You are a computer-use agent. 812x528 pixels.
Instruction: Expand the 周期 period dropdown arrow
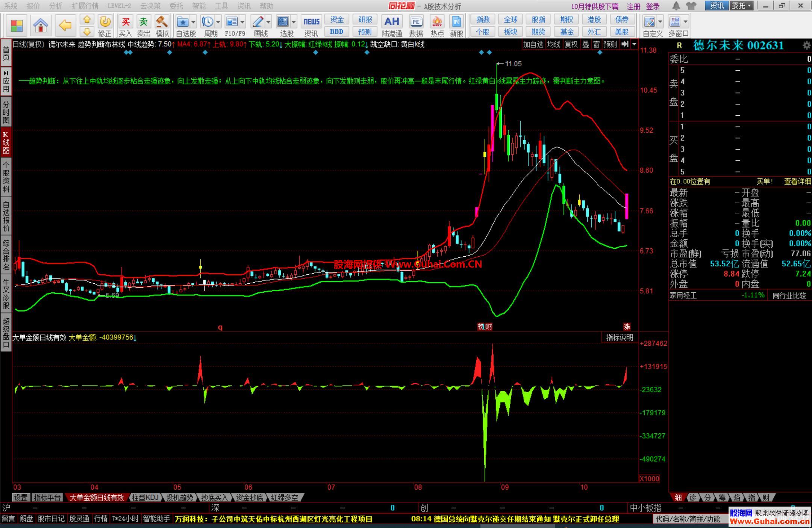[x=218, y=22]
